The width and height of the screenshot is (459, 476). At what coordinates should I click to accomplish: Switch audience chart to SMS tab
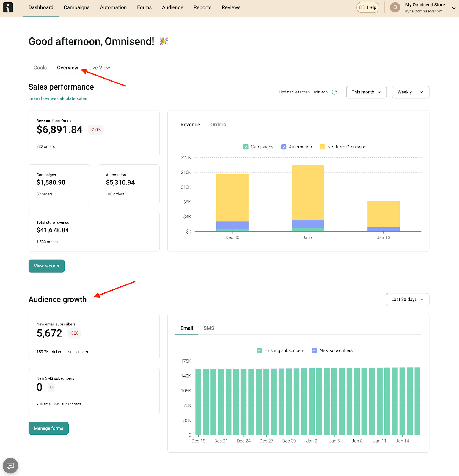coord(209,328)
